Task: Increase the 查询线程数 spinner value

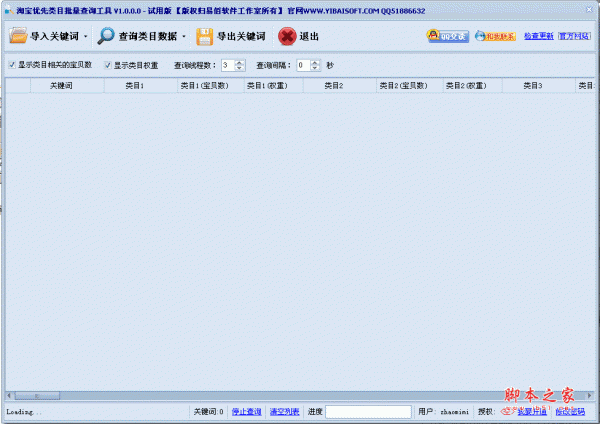Action: point(240,62)
